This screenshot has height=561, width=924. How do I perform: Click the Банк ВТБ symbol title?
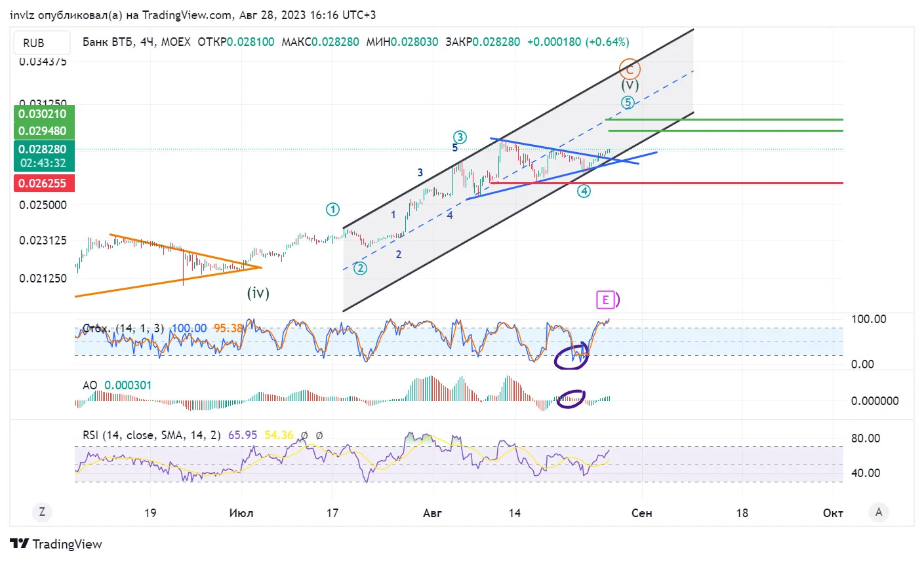(109, 42)
